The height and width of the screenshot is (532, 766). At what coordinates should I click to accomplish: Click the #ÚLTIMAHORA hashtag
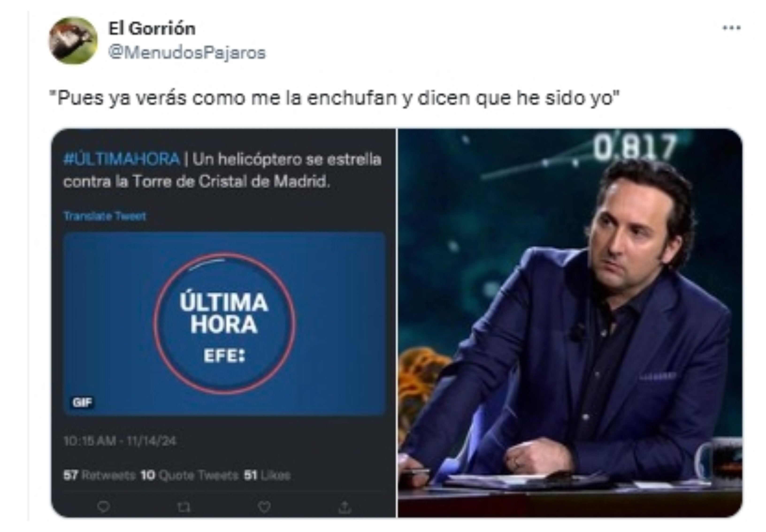pyautogui.click(x=121, y=160)
